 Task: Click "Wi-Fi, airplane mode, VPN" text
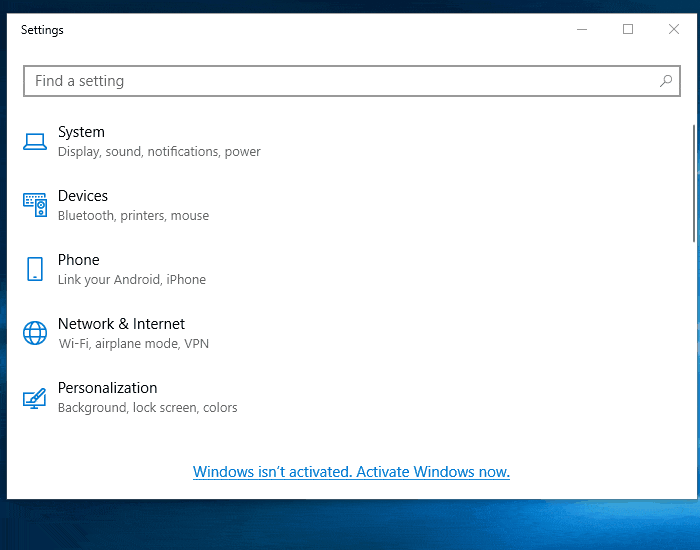133,344
